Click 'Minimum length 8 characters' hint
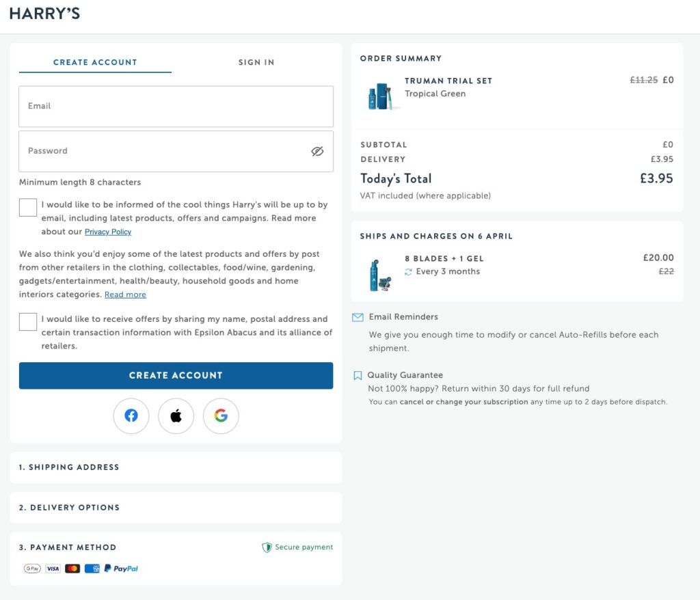This screenshot has height=600, width=700. (x=80, y=182)
